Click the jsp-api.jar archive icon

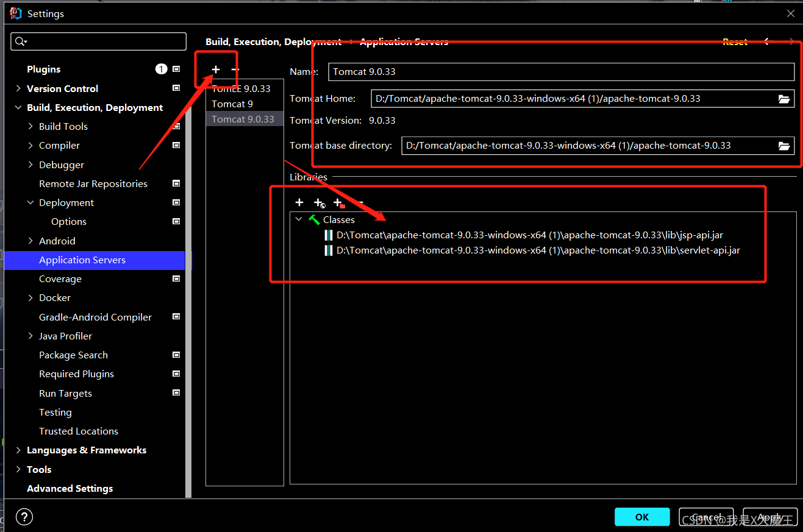coord(329,235)
